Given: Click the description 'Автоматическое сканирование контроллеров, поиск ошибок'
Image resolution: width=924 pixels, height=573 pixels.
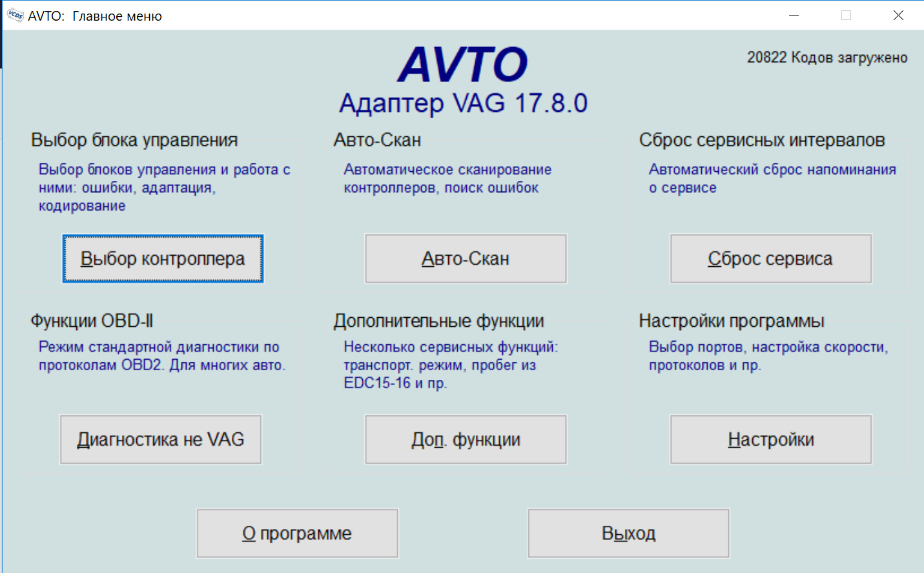Looking at the screenshot, I should point(447,178).
